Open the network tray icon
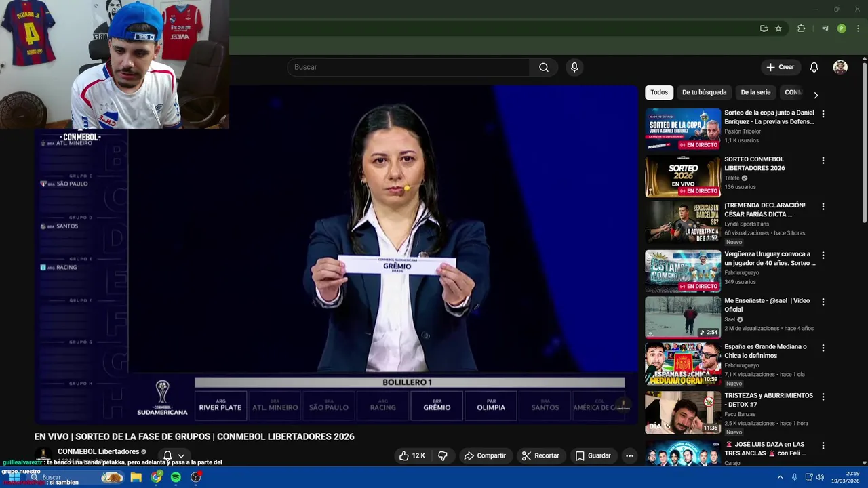This screenshot has width=868, height=488. point(809,477)
